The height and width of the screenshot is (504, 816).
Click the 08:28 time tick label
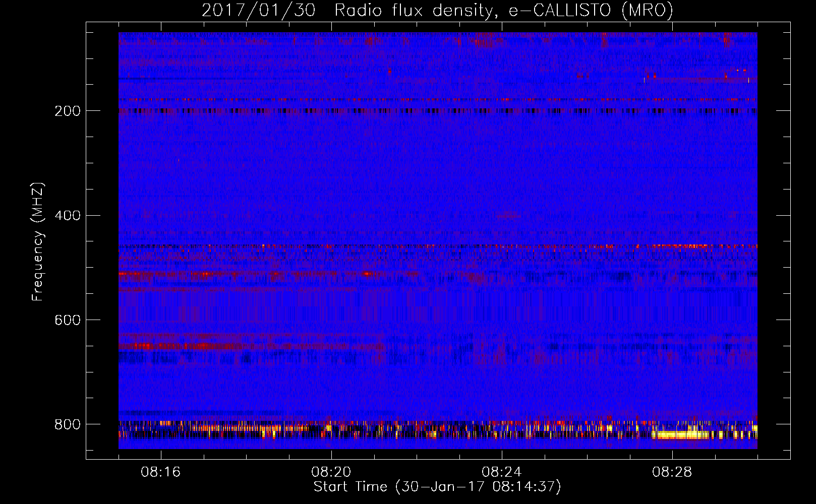(672, 472)
